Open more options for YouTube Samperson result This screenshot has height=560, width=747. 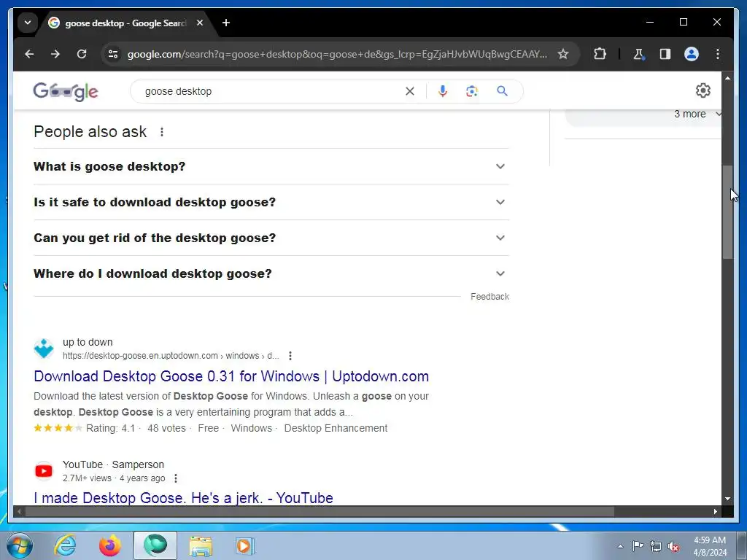point(176,478)
